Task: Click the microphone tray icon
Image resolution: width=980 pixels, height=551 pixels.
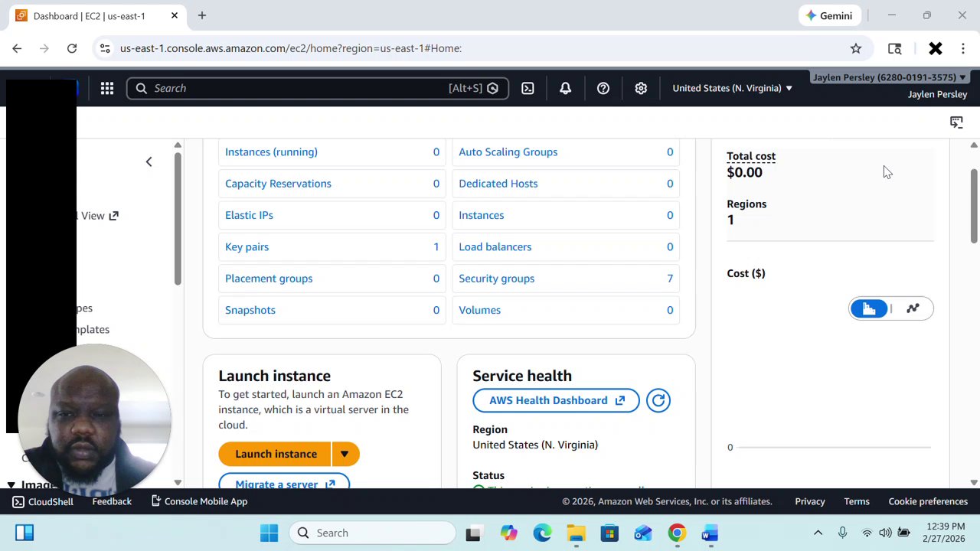Action: pyautogui.click(x=842, y=533)
